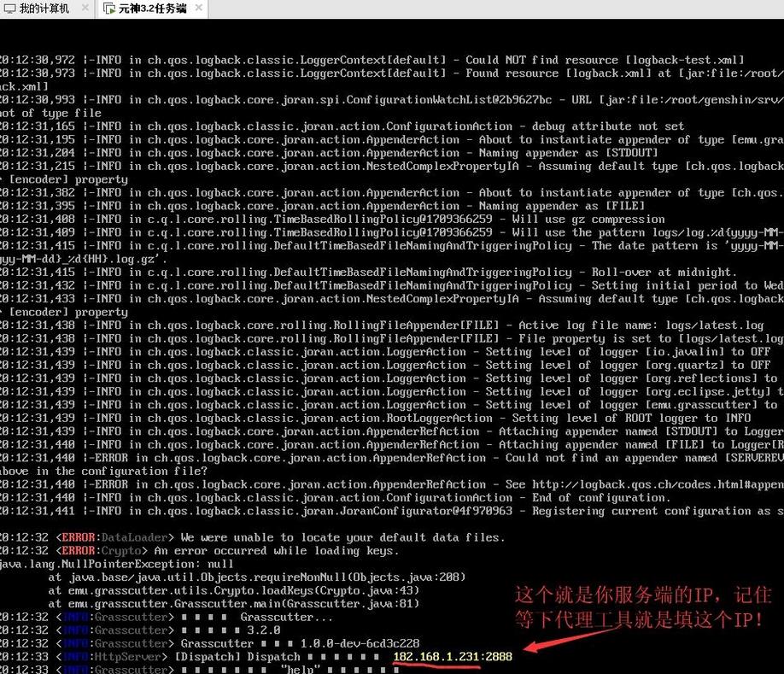Close the 元神3.2任务端 tab
This screenshot has width=784, height=674.
click(198, 8)
